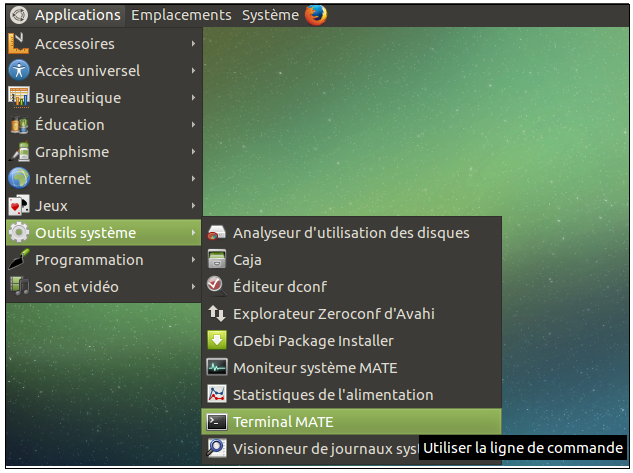Click the Bureautique office icon

pos(19,97)
